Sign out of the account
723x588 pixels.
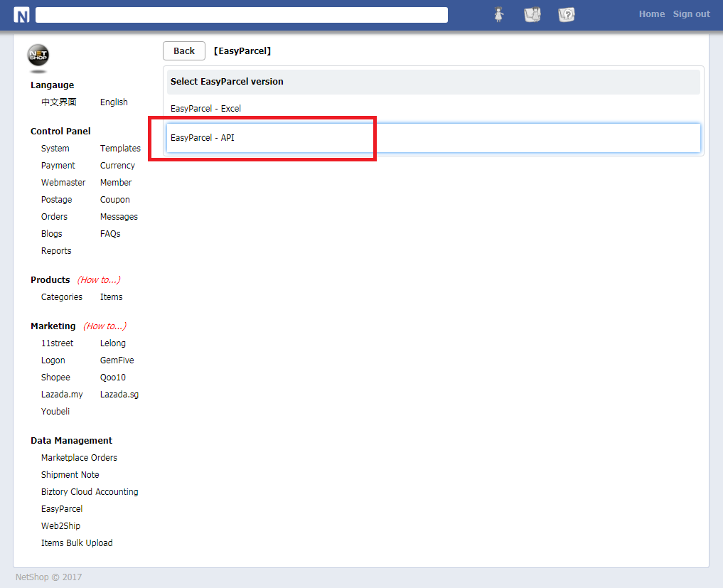(x=691, y=14)
